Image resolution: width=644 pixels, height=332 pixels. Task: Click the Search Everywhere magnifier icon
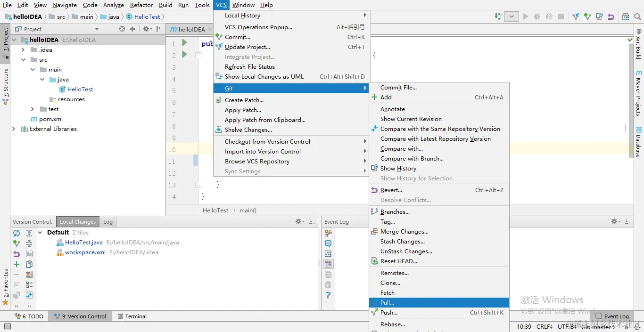click(x=637, y=16)
